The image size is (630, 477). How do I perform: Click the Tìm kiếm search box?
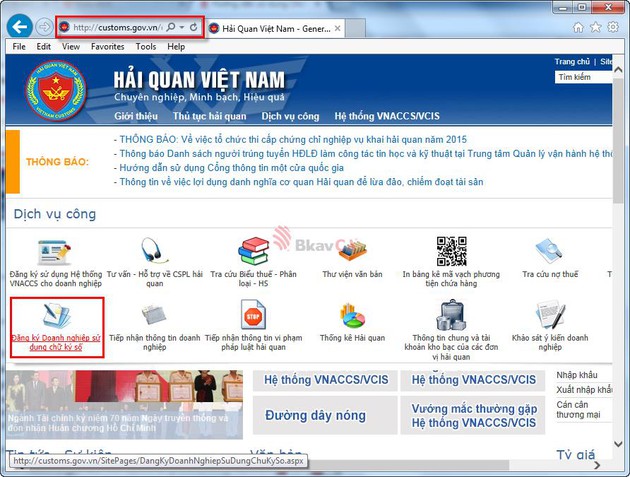583,77
